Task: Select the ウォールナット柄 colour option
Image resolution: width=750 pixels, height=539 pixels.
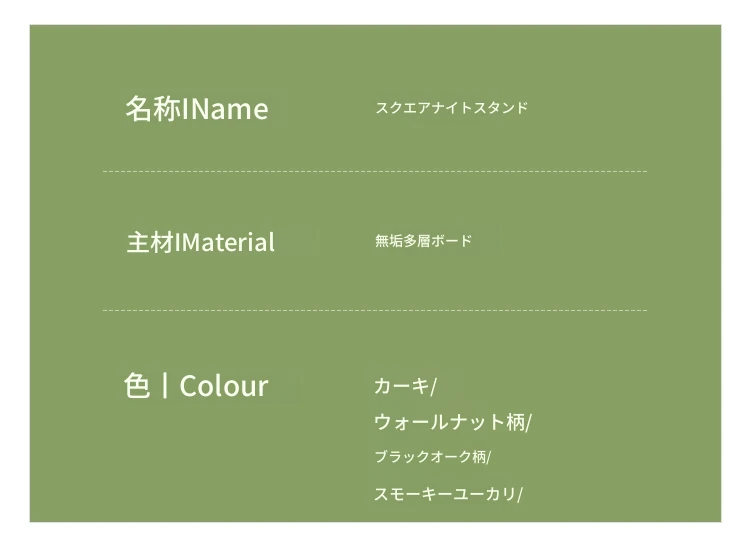Action: tap(449, 422)
